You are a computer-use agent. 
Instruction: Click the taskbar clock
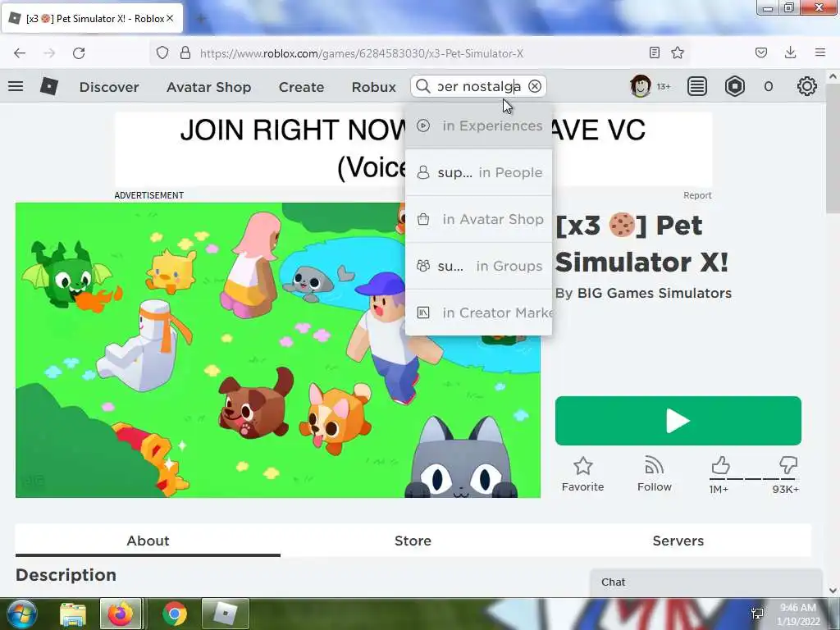click(798, 614)
